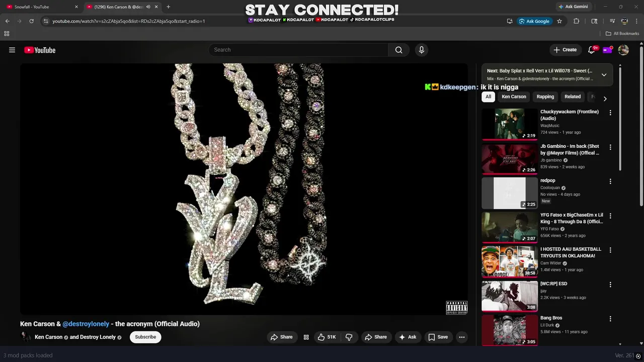Open Chrome three-dot menu

(636, 21)
